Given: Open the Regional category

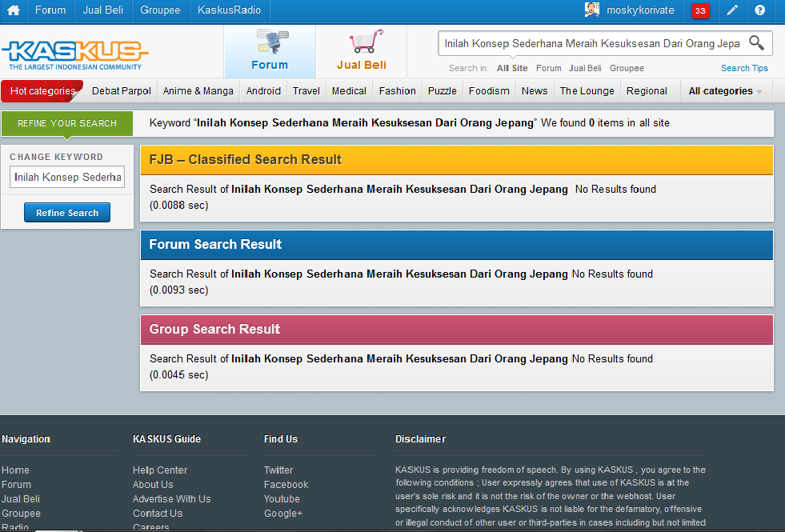Looking at the screenshot, I should tap(647, 91).
